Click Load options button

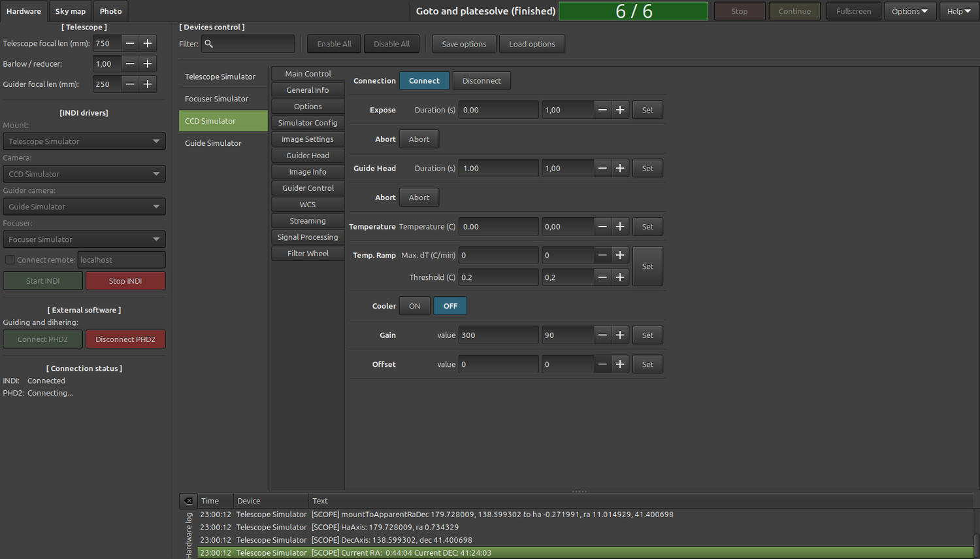[x=532, y=44]
